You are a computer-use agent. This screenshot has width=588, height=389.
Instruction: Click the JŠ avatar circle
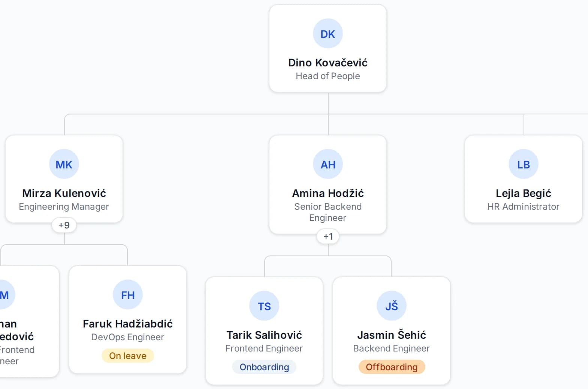392,306
